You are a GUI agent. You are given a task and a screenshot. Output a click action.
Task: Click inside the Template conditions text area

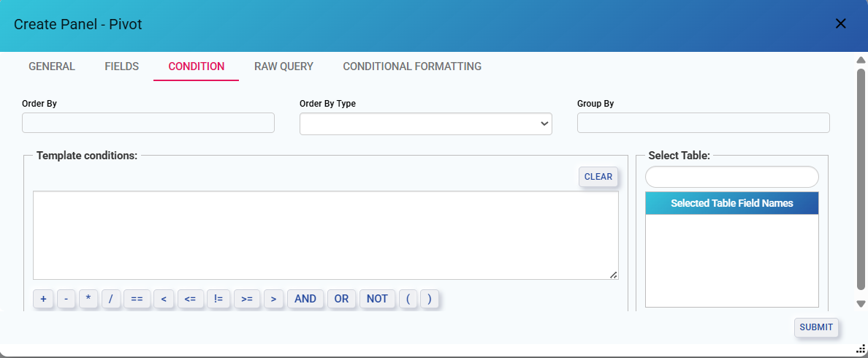(x=325, y=235)
